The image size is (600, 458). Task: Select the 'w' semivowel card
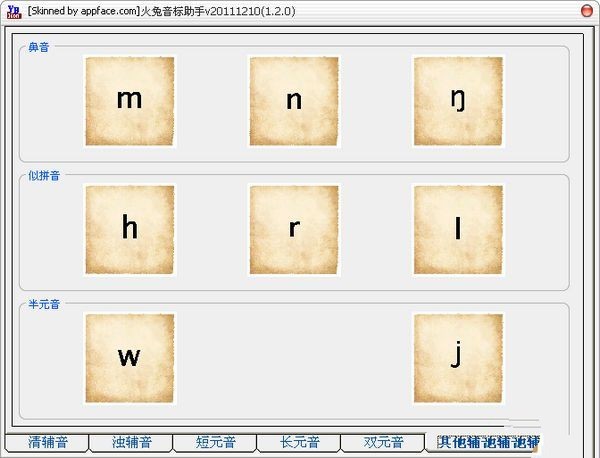point(130,358)
